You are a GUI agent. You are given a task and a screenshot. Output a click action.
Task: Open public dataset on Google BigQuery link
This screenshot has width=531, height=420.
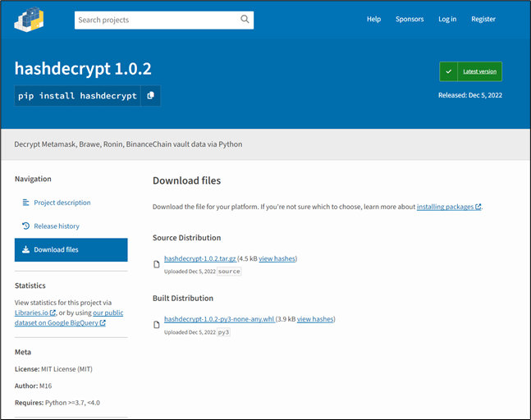pyautogui.click(x=69, y=317)
